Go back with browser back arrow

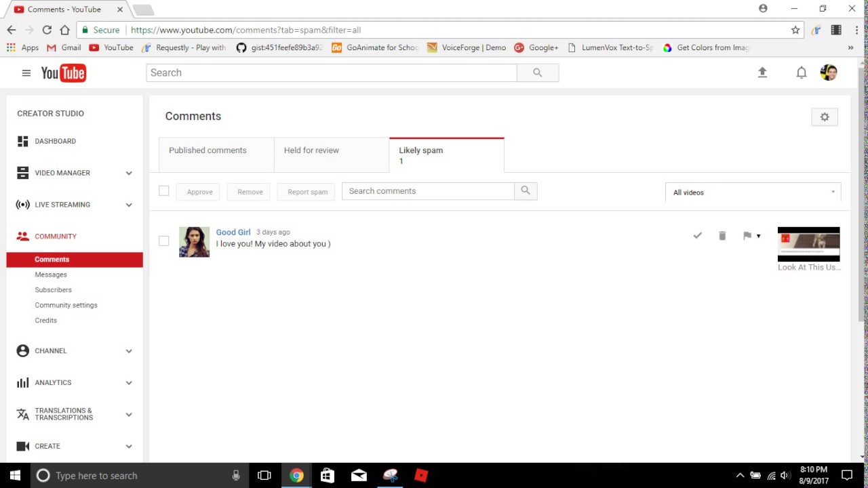tap(12, 30)
